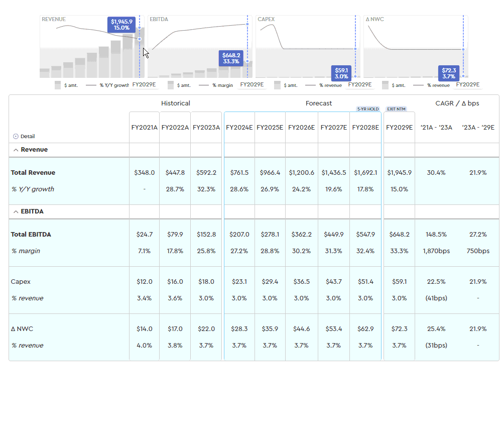Open FY2029E selector under Capex chart
This screenshot has height=435, width=504.
tap(359, 85)
